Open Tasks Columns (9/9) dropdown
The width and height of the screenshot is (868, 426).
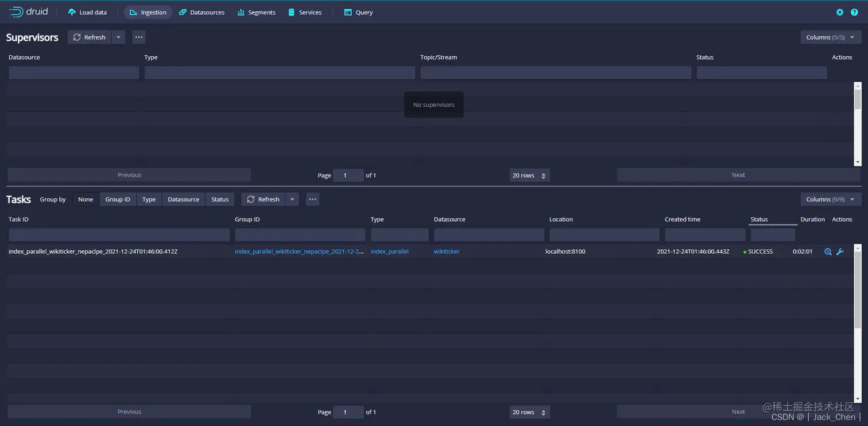(x=831, y=199)
